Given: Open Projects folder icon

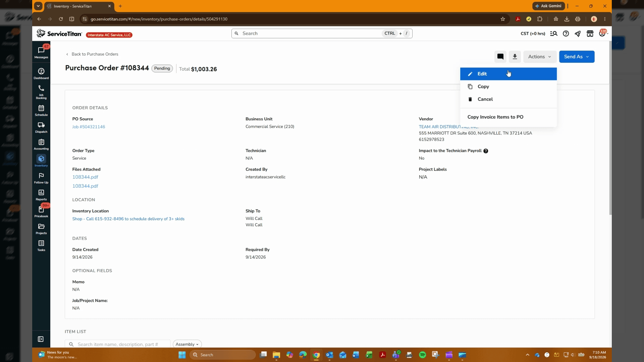Looking at the screenshot, I should 41,229.
